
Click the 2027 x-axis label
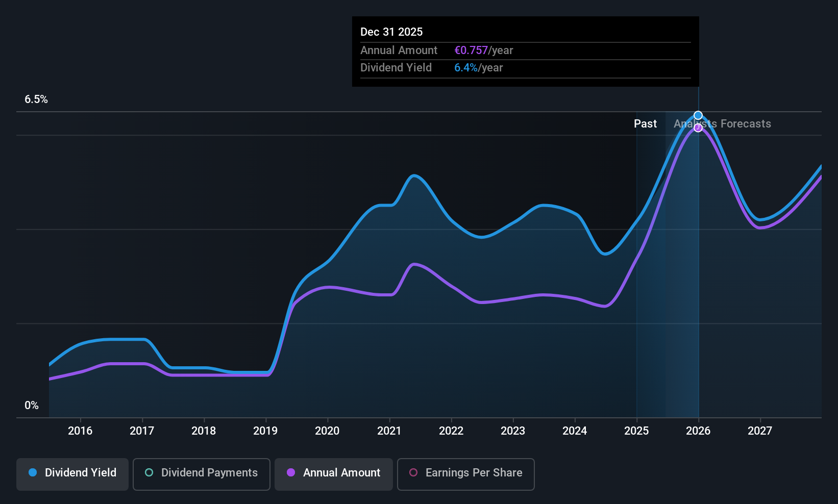760,431
